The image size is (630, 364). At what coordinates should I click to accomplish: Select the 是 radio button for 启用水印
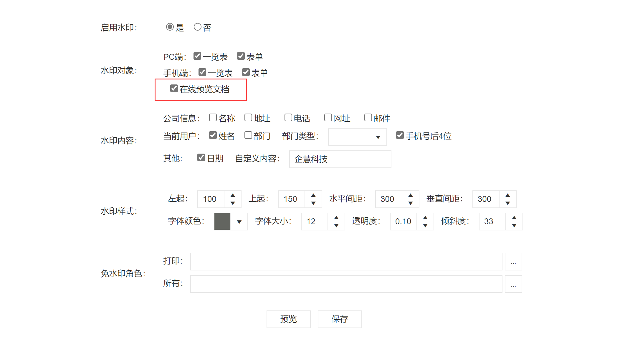pos(170,27)
